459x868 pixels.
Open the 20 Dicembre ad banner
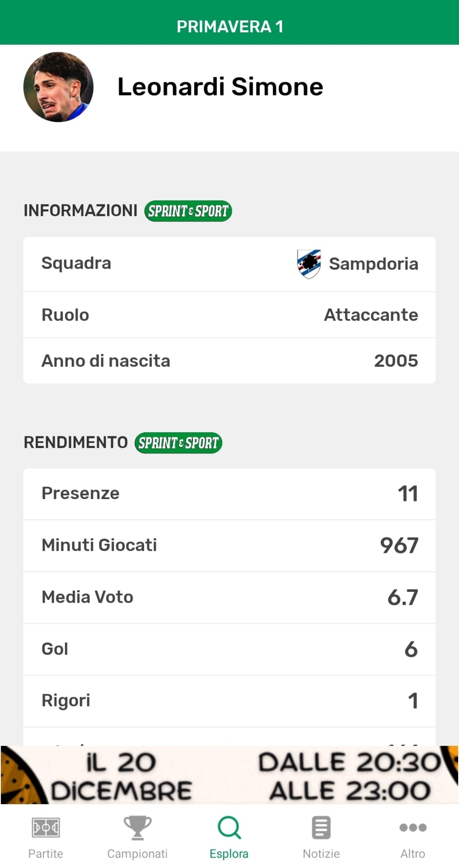[x=229, y=775]
